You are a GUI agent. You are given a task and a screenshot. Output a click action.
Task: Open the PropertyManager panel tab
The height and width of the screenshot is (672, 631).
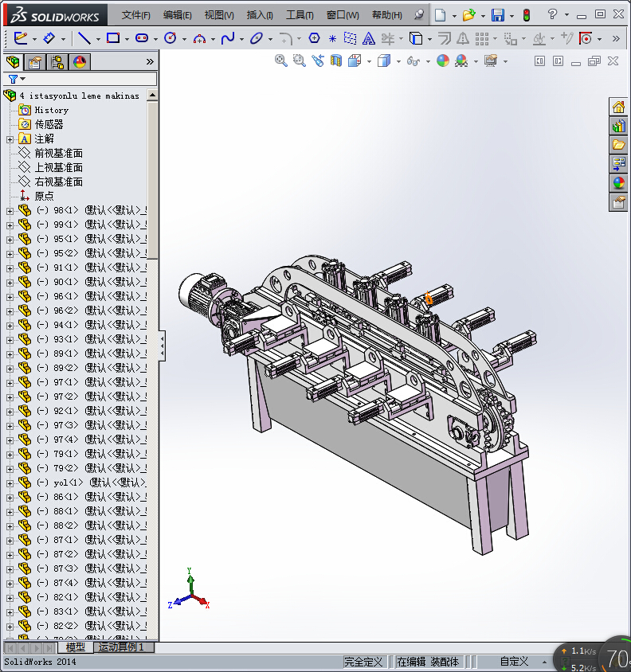click(x=35, y=62)
